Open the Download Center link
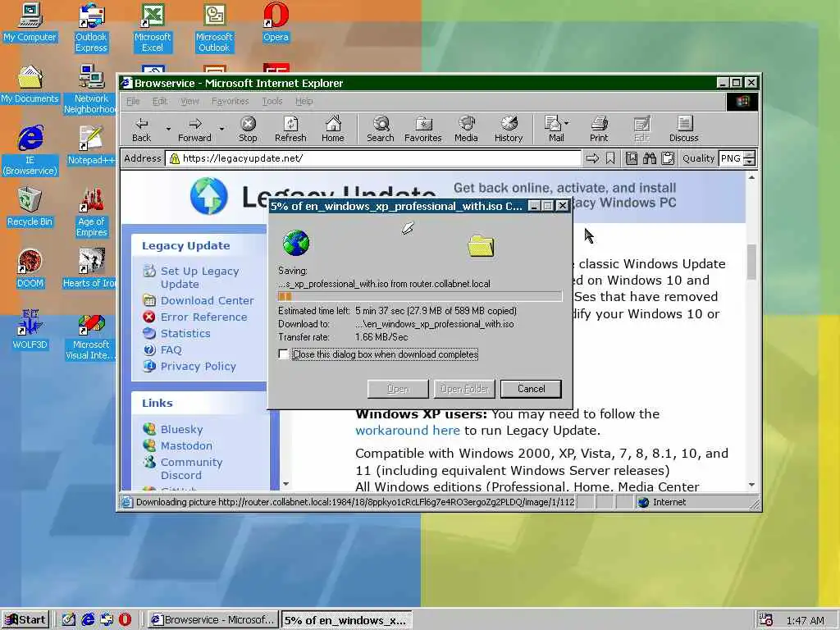This screenshot has width=840, height=630. pos(207,300)
